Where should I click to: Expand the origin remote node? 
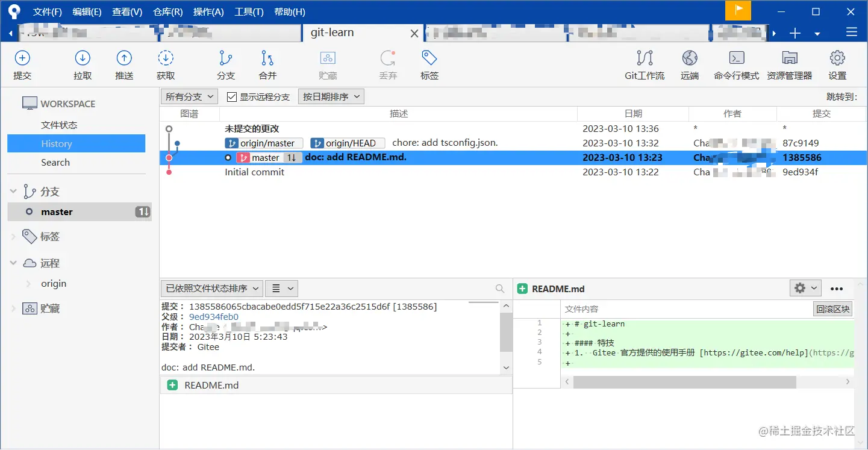28,284
